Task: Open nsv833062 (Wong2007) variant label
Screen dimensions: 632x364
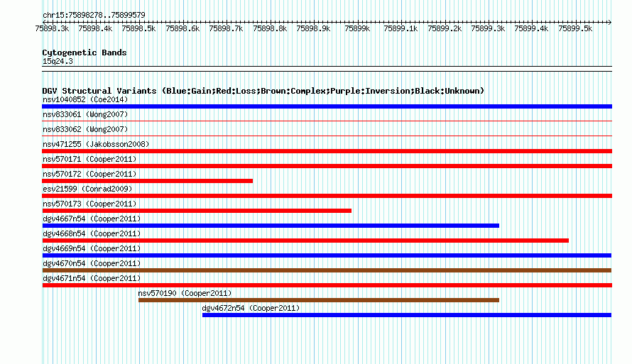Action: coord(85,129)
